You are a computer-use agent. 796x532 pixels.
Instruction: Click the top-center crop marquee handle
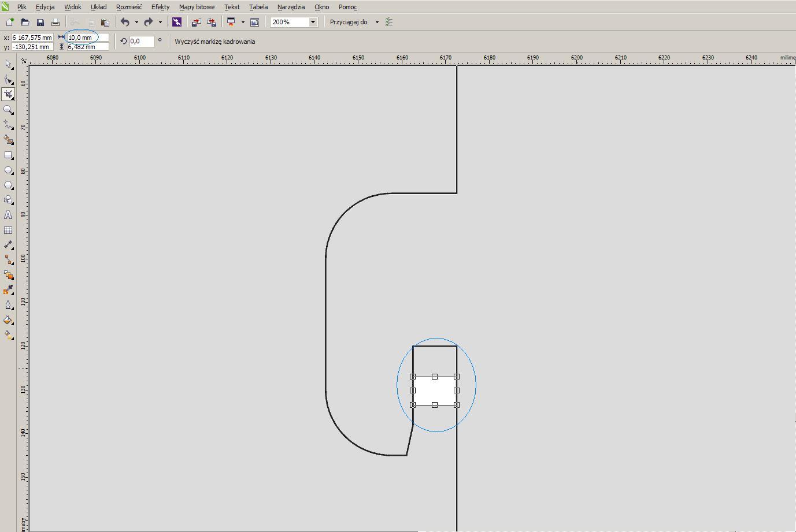tap(435, 377)
